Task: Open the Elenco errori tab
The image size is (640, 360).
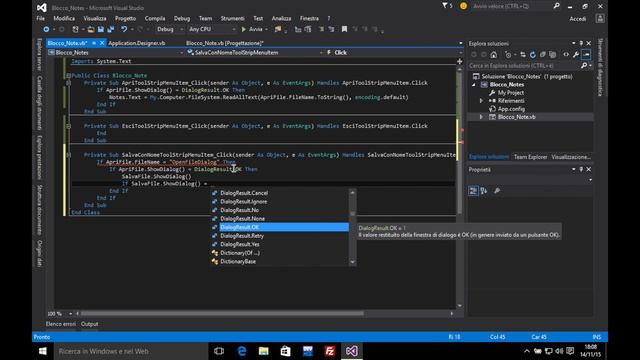Action: 61,324
